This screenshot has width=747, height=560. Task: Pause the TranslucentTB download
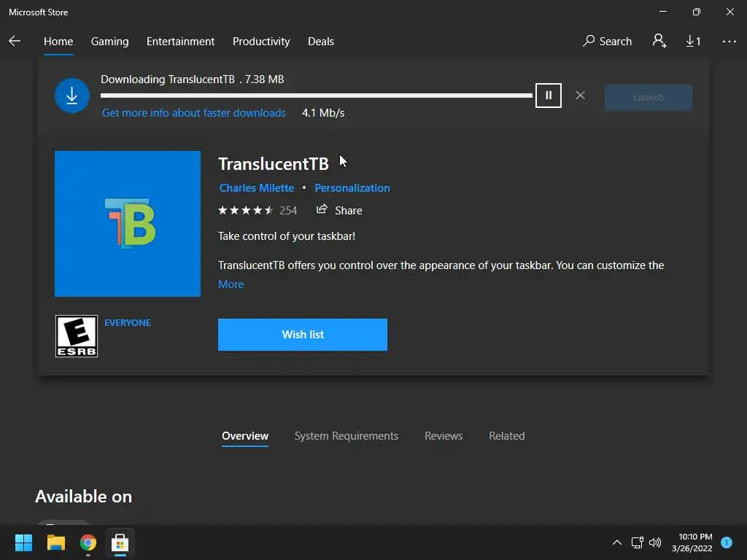(549, 96)
